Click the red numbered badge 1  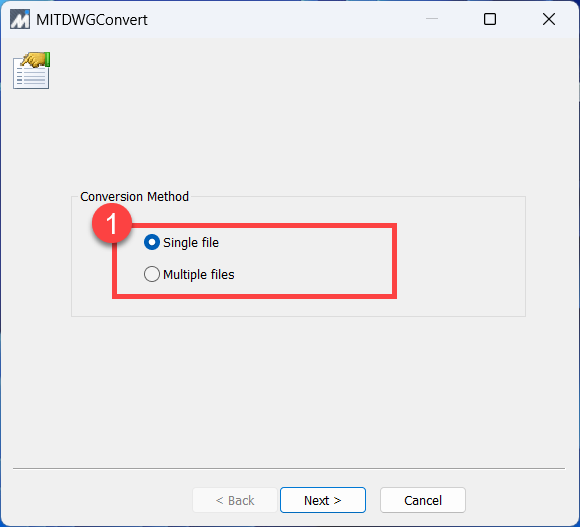pos(112,223)
